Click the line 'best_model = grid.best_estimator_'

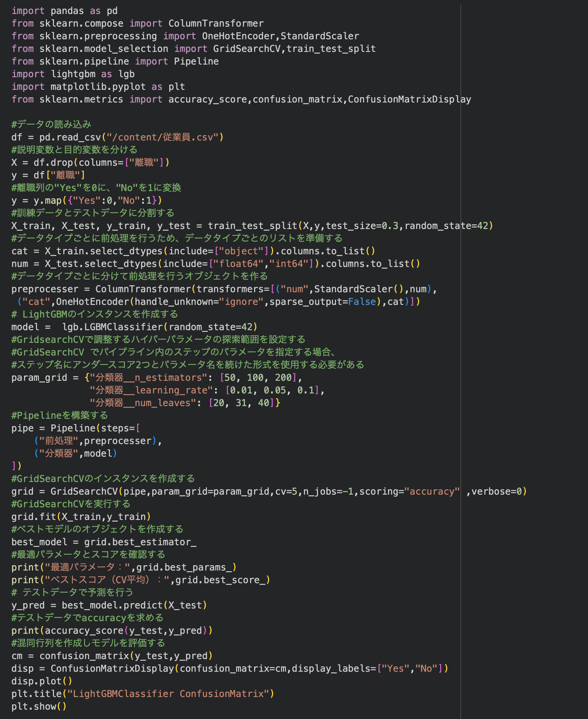point(104,542)
